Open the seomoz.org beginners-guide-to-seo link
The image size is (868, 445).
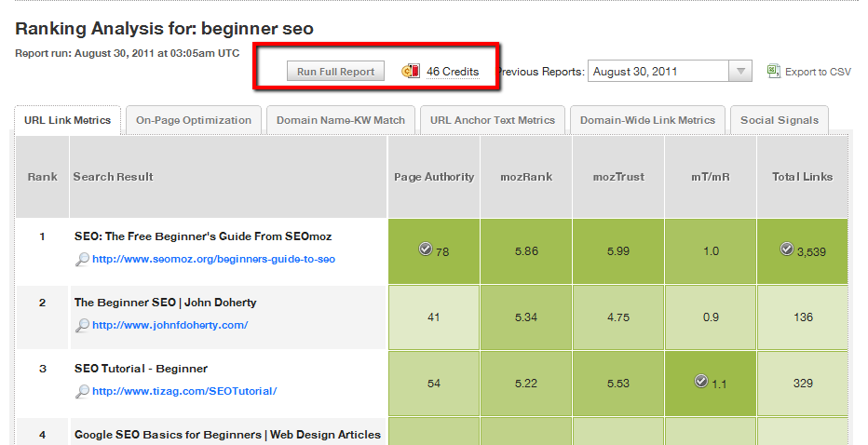(213, 259)
